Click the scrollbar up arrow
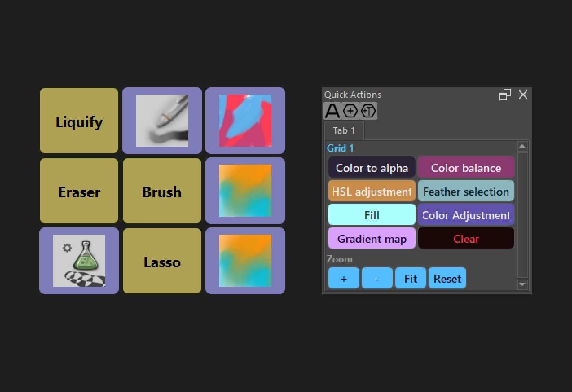 [x=522, y=146]
